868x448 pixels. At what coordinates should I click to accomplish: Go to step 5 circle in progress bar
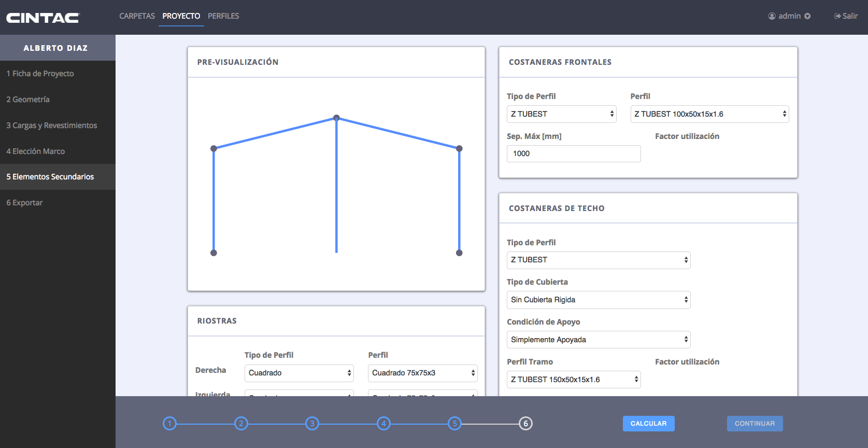[454, 424]
